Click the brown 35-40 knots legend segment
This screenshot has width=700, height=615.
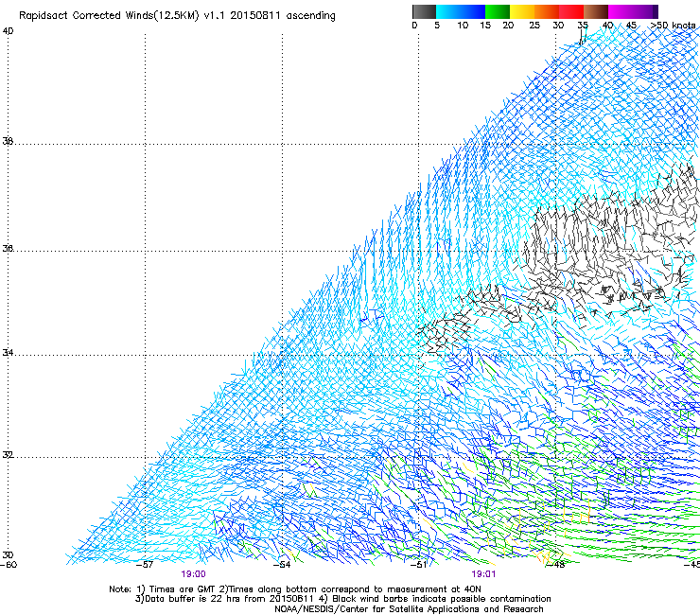(x=596, y=11)
